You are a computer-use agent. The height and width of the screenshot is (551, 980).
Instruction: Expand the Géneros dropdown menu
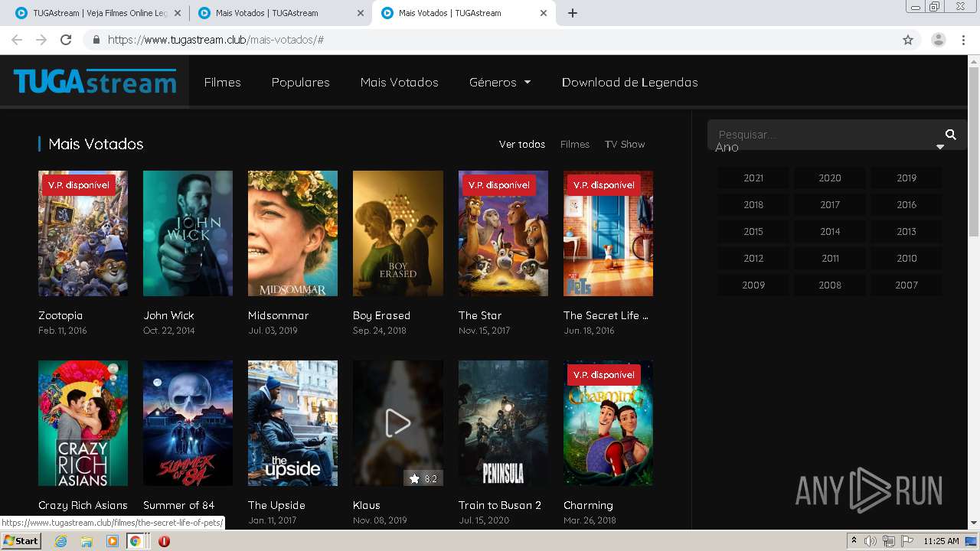[500, 82]
